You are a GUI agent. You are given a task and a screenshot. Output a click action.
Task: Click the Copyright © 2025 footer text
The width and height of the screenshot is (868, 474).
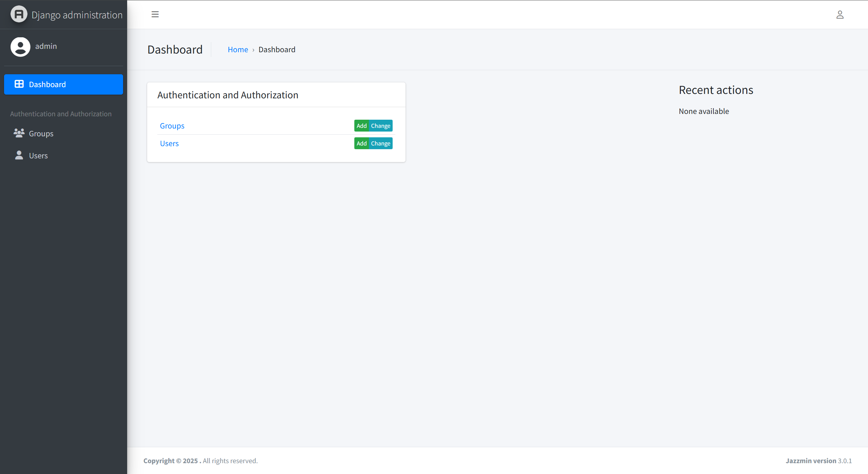click(x=172, y=461)
